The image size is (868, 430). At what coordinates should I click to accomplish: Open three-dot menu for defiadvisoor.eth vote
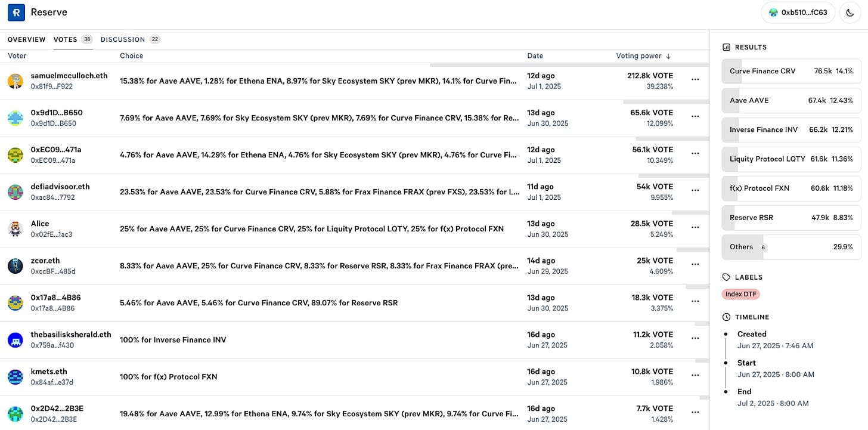(x=695, y=190)
